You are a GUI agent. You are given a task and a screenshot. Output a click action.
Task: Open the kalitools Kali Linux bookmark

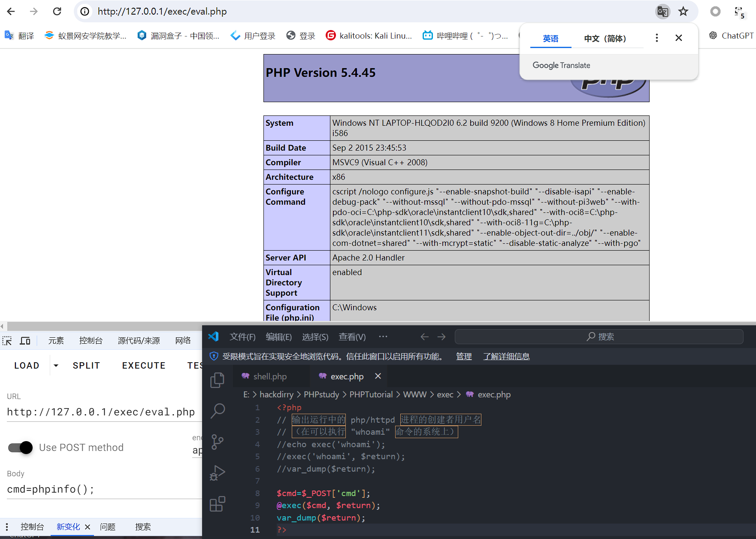click(369, 36)
